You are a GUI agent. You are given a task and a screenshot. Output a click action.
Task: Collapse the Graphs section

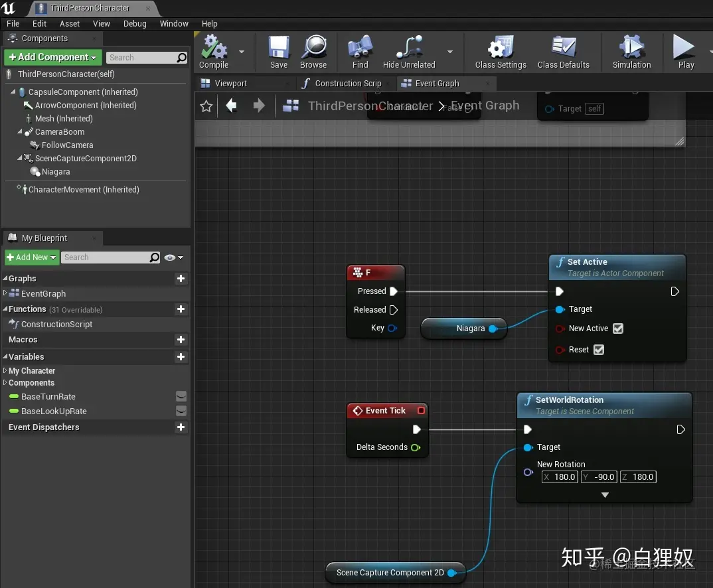point(5,278)
